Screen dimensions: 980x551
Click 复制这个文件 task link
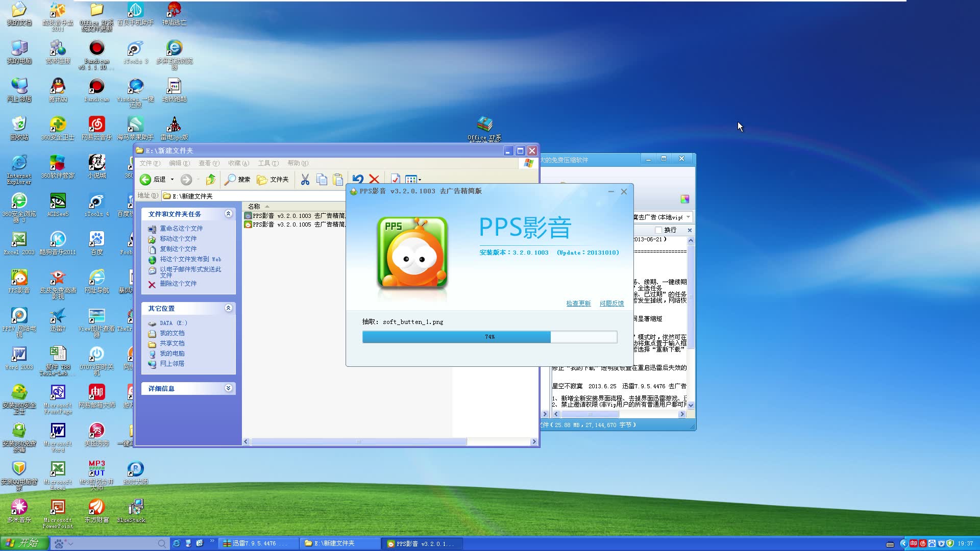tap(178, 249)
